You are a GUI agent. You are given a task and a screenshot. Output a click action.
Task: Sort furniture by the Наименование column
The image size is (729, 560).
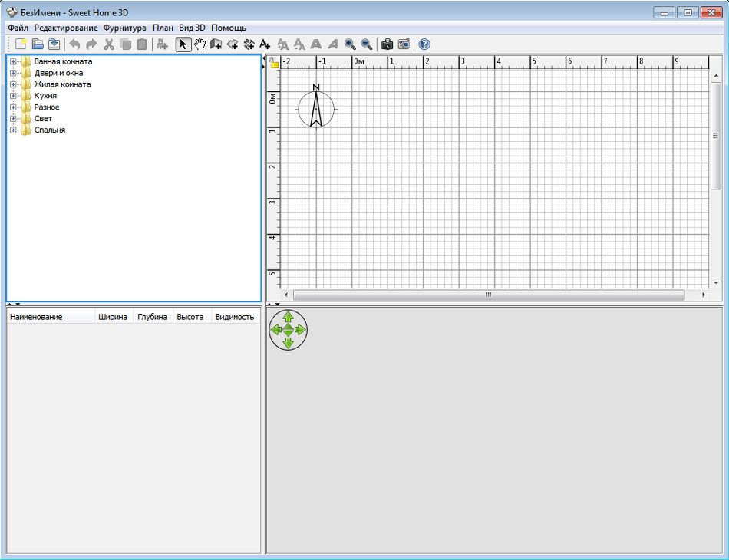pyautogui.click(x=51, y=317)
